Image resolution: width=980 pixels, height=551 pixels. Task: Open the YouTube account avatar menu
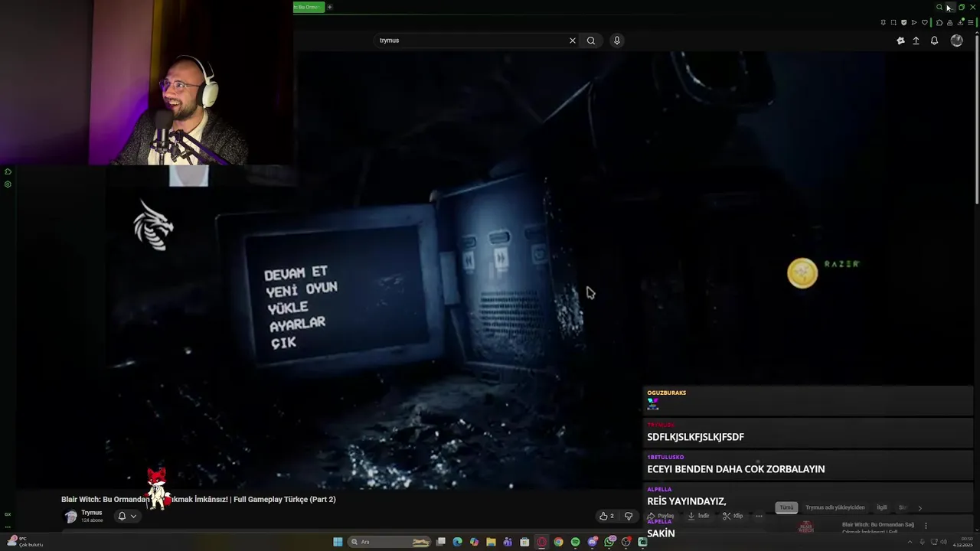(956, 41)
